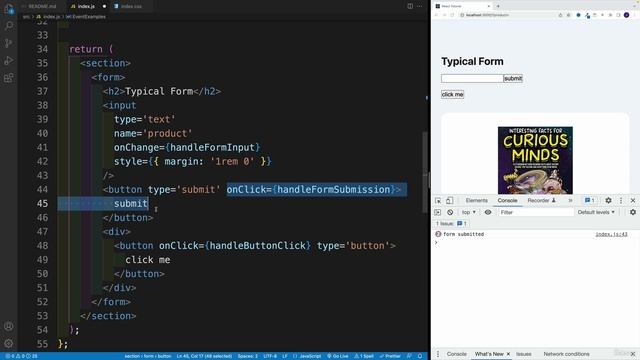
Task: Open the JavaScript context 'top' dropdown
Action: coord(469,212)
